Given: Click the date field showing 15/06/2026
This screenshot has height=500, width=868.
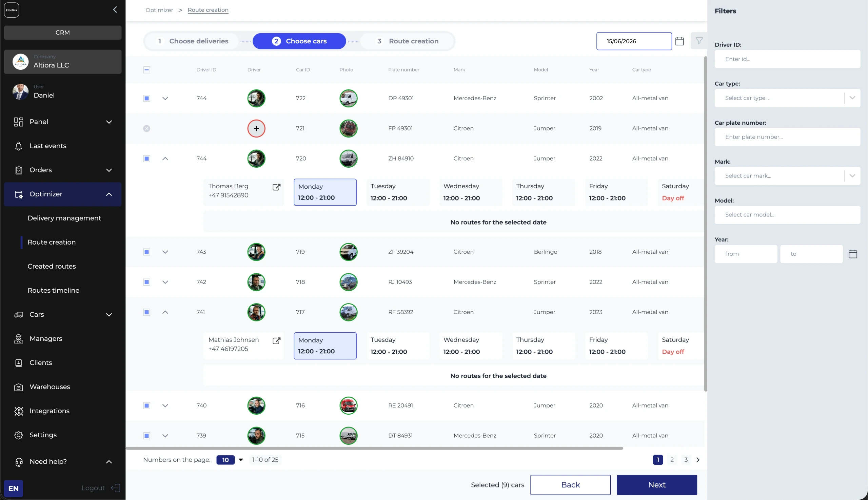Looking at the screenshot, I should click(634, 41).
